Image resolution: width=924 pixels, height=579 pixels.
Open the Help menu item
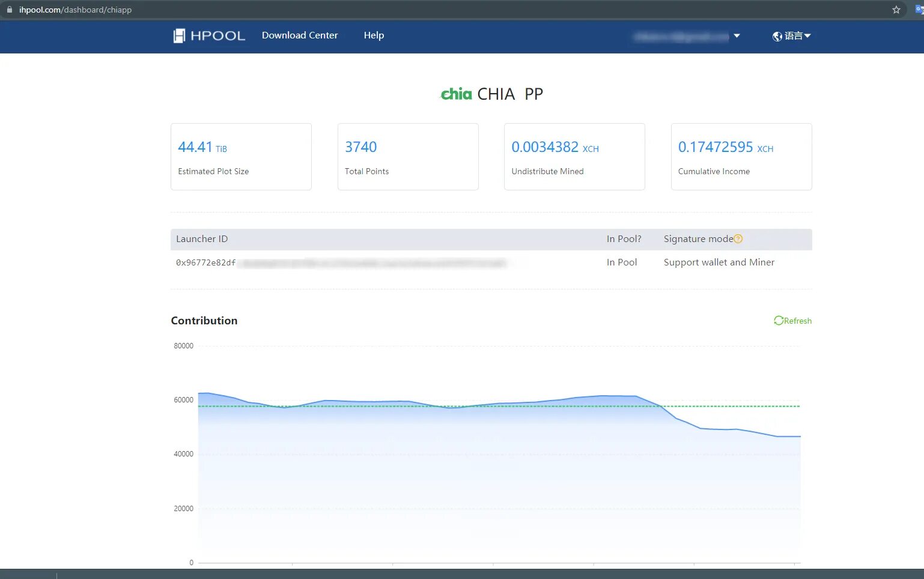point(374,35)
